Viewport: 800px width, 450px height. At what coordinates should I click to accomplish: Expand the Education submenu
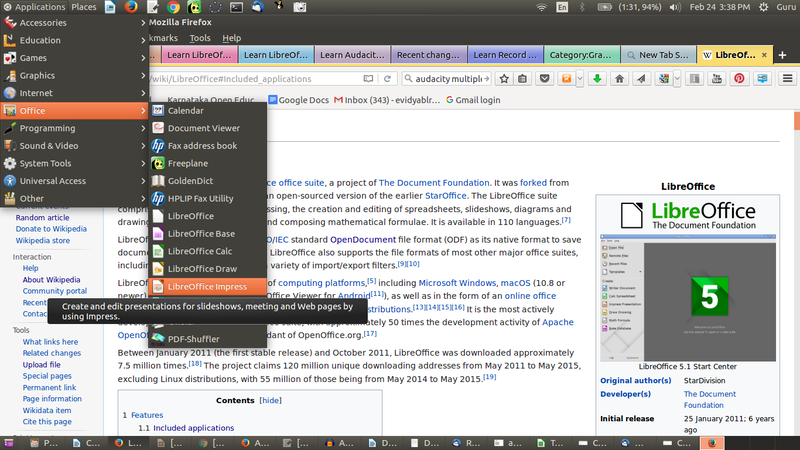pos(74,40)
